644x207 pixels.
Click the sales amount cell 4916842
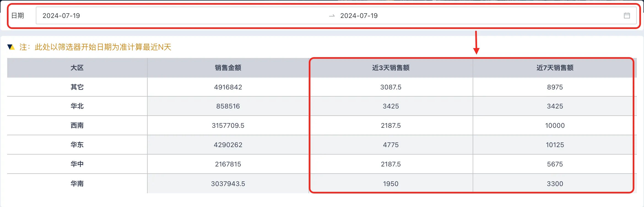pyautogui.click(x=228, y=87)
